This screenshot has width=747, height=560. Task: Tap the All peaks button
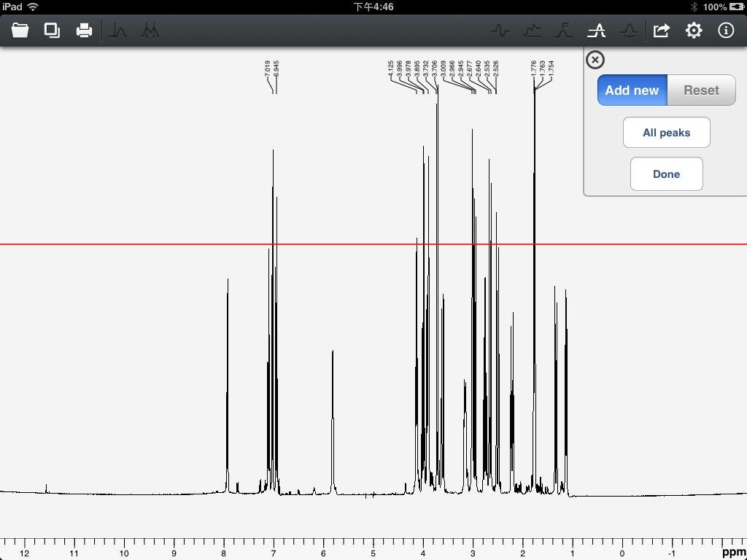[667, 133]
